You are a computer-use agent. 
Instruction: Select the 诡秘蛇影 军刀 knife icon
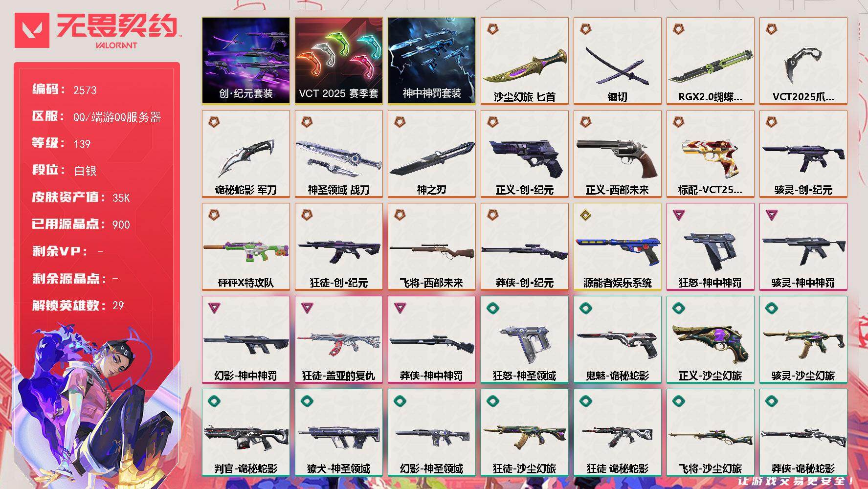pyautogui.click(x=246, y=157)
